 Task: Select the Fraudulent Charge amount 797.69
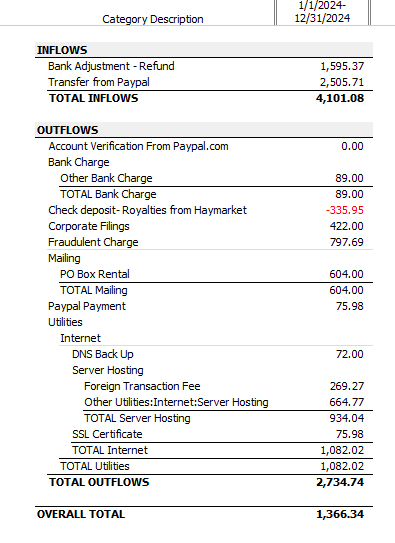[347, 242]
